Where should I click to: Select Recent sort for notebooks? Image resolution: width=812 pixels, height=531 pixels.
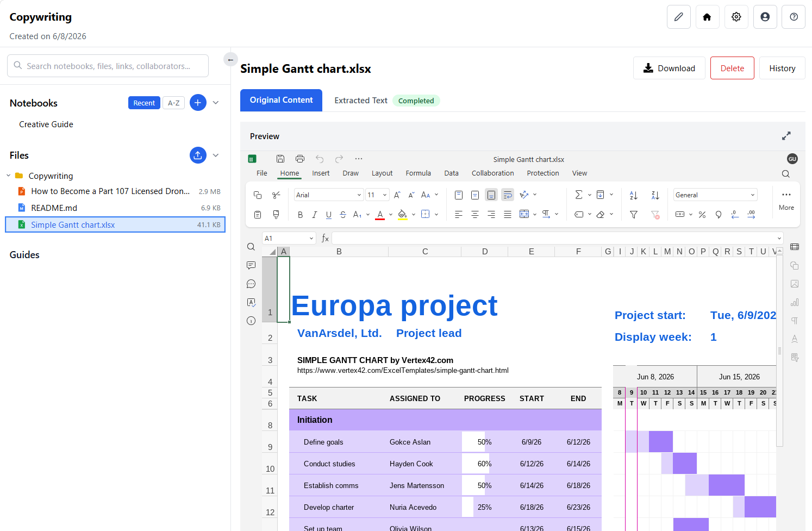click(144, 103)
